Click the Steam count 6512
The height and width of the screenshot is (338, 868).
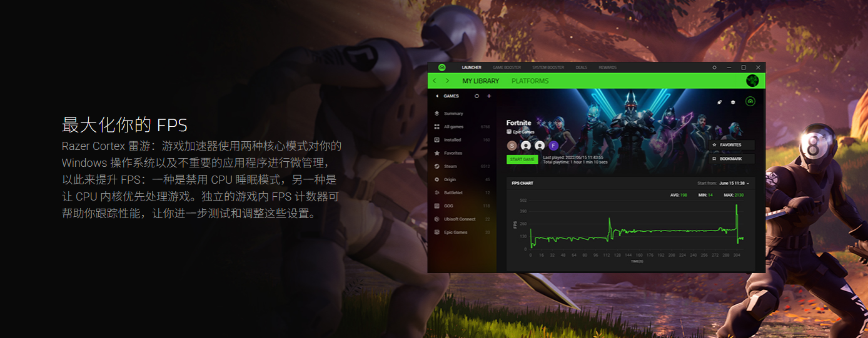(485, 166)
